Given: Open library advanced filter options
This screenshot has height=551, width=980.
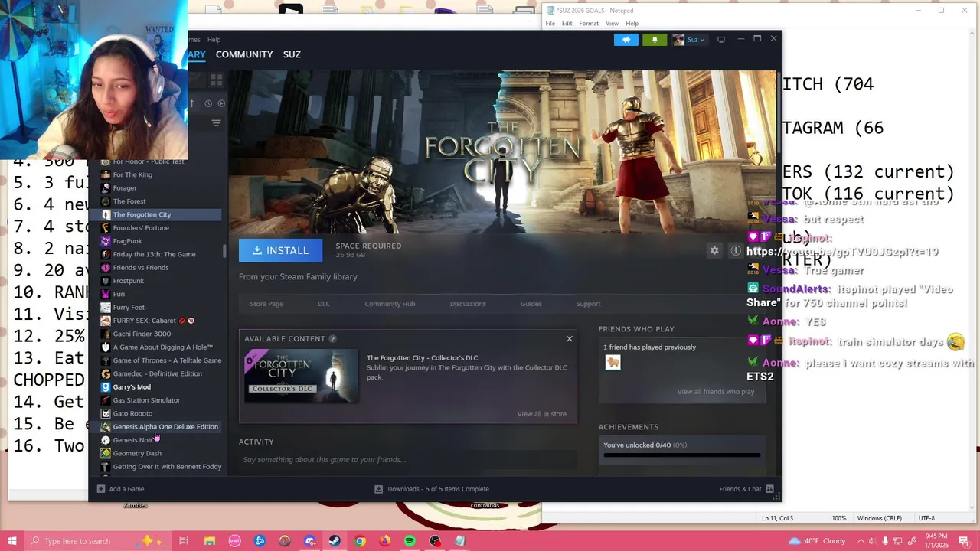Looking at the screenshot, I should pyautogui.click(x=216, y=123).
